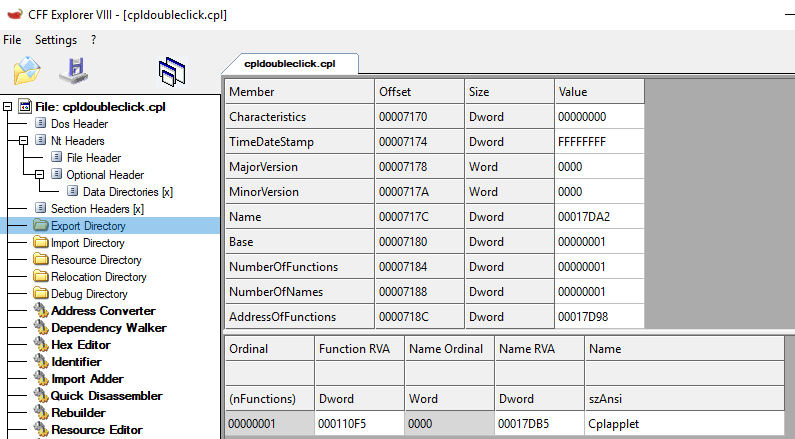
Task: Open Resource Directory in the tree
Action: click(x=96, y=260)
